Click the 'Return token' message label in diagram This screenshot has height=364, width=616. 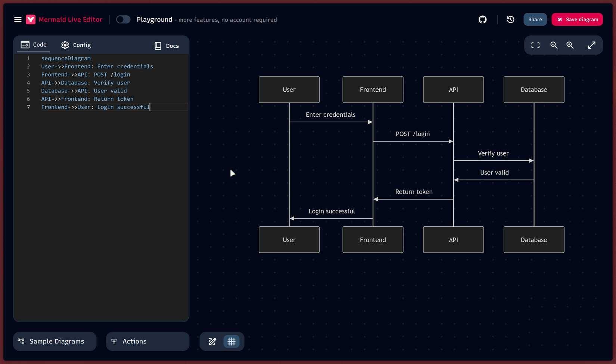coord(414,192)
